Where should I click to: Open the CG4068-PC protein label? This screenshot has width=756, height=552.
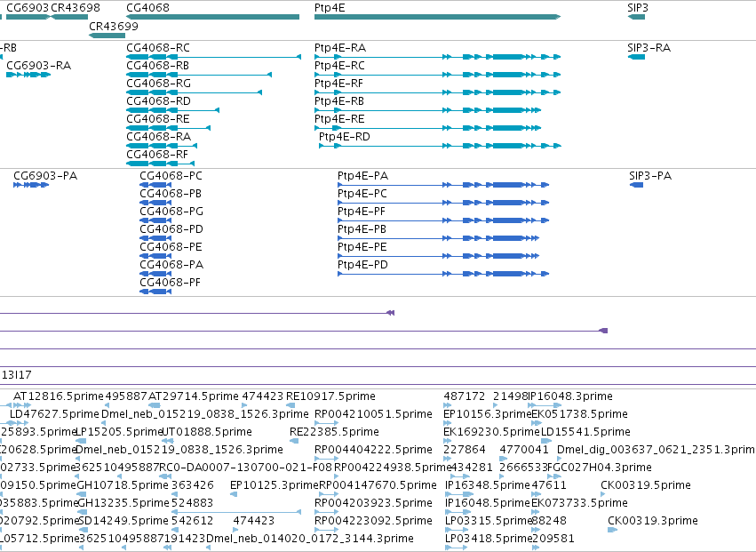click(x=171, y=176)
